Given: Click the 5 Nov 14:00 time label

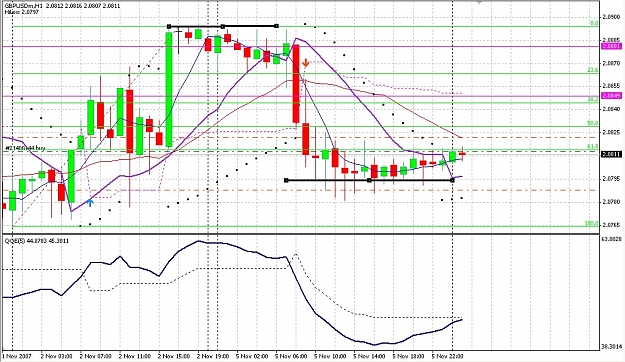Looking at the screenshot, I should click(x=369, y=356).
